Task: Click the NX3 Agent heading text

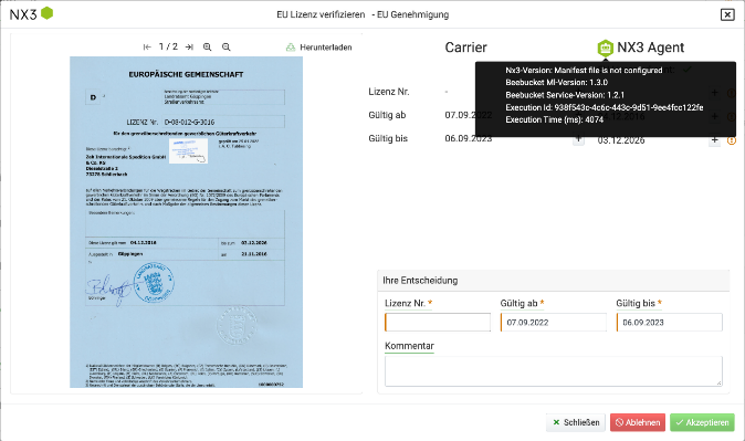Action: pyautogui.click(x=650, y=48)
